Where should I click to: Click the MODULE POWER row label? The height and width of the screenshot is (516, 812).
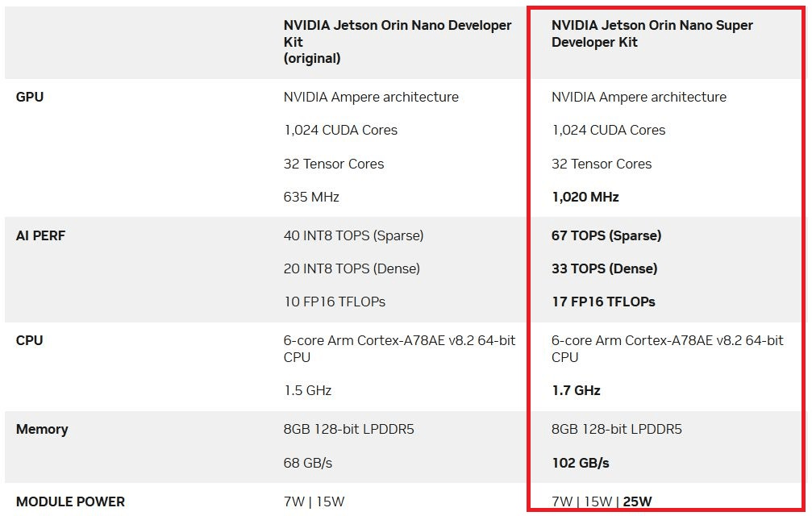[70, 501]
